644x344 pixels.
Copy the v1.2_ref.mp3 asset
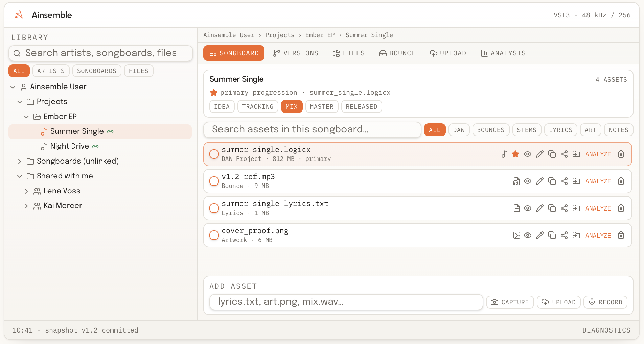pyautogui.click(x=552, y=181)
